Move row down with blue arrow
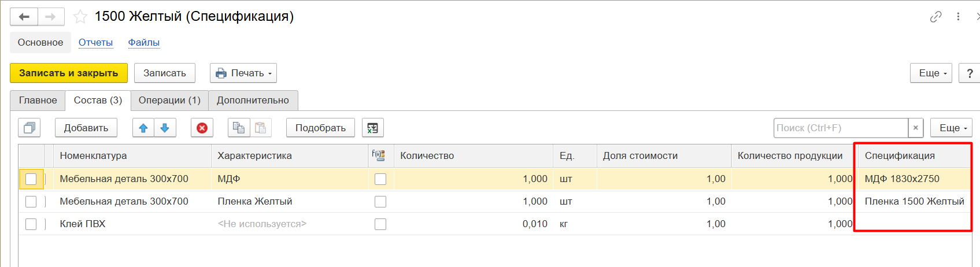The width and height of the screenshot is (980, 267). pyautogui.click(x=165, y=128)
